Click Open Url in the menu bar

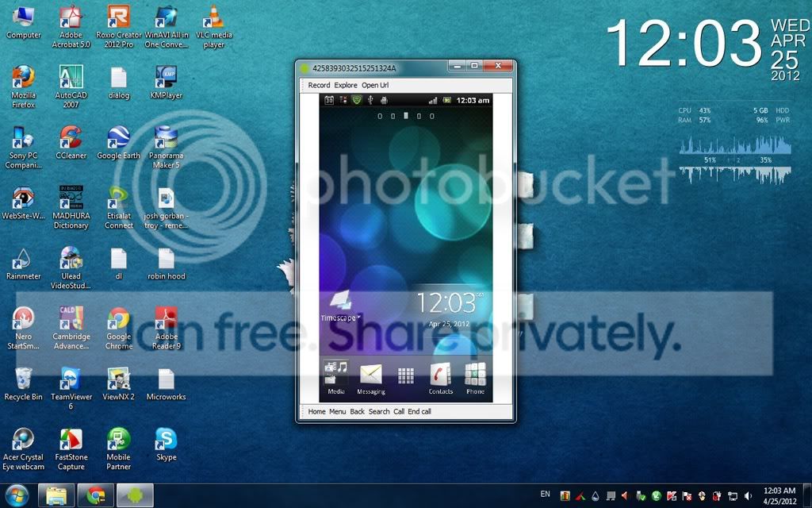[x=375, y=85]
